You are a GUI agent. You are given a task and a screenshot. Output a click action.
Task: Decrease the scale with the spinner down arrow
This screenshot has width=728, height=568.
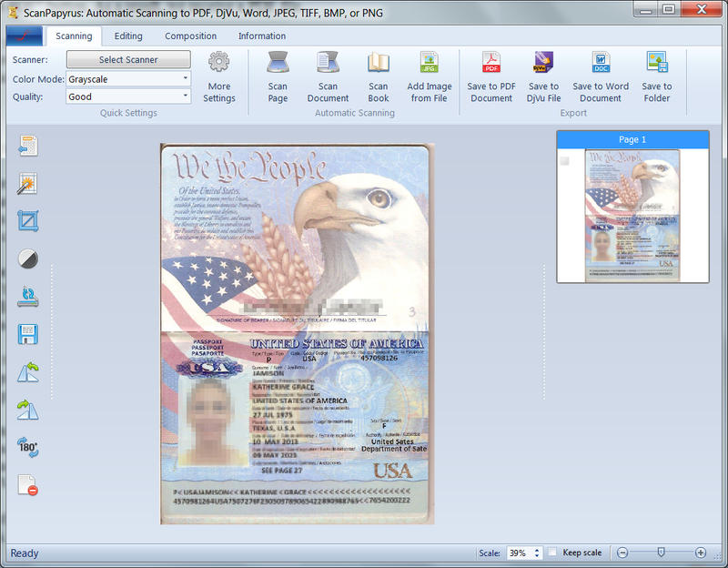[x=537, y=556]
